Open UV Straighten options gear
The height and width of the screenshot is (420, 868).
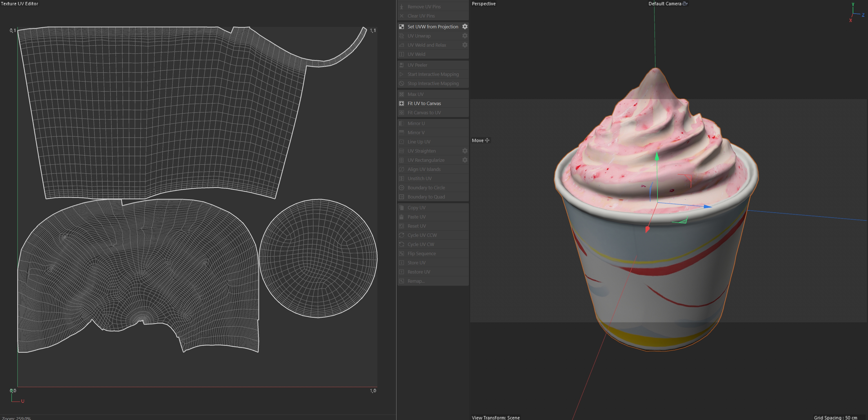[465, 151]
